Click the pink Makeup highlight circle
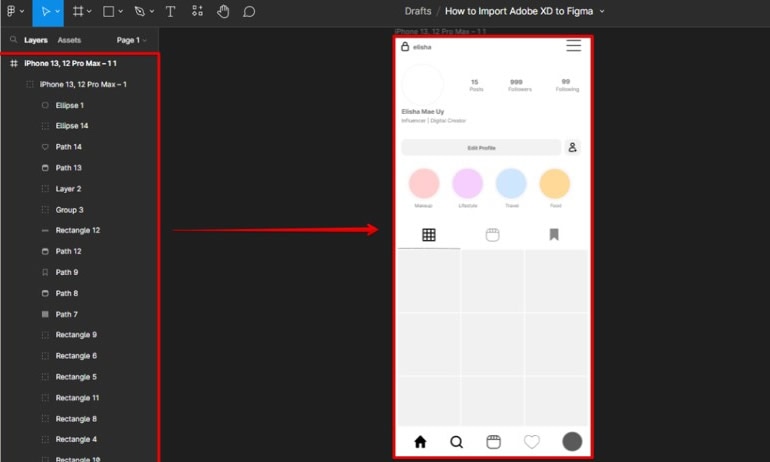The width and height of the screenshot is (770, 462). click(424, 183)
